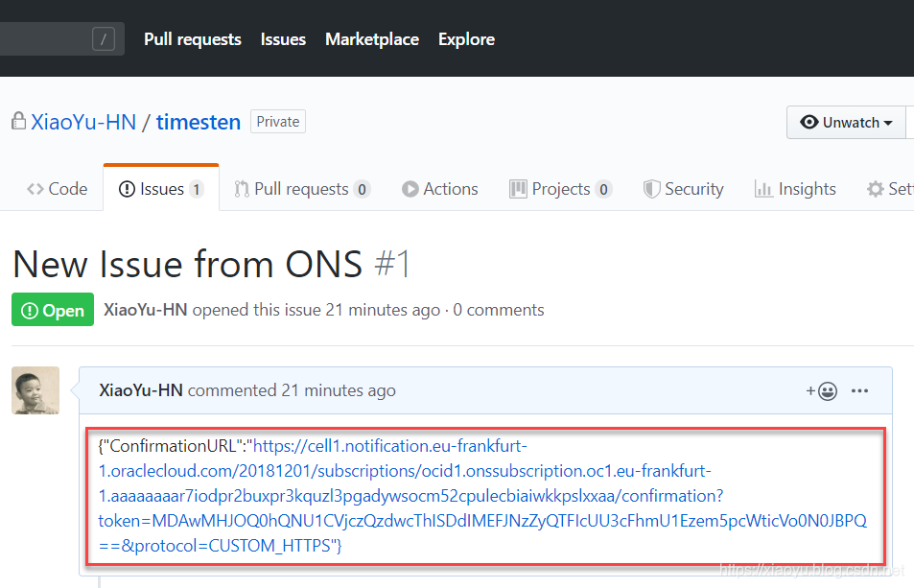Click the green Open status badge
The height and width of the screenshot is (588, 914).
coord(53,310)
